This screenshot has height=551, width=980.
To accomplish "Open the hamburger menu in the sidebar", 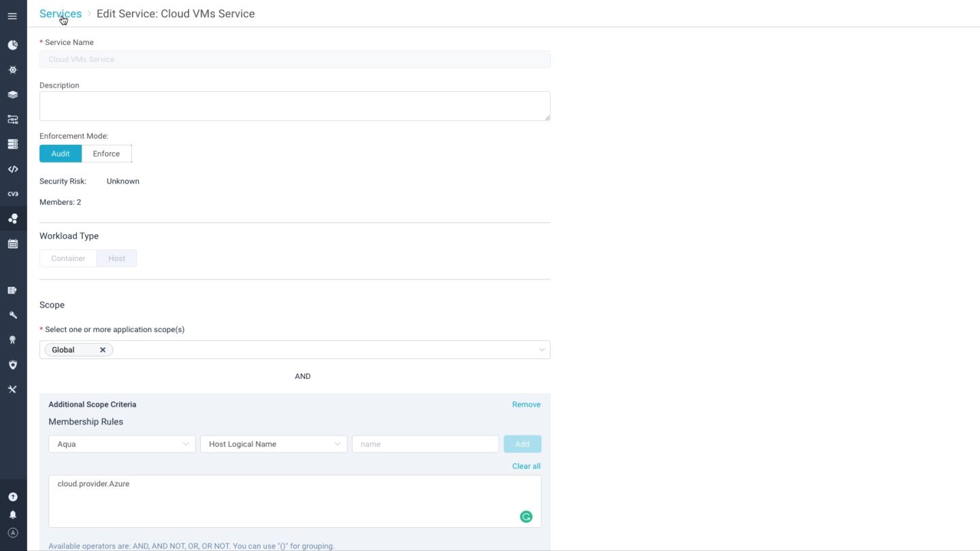I will click(12, 16).
